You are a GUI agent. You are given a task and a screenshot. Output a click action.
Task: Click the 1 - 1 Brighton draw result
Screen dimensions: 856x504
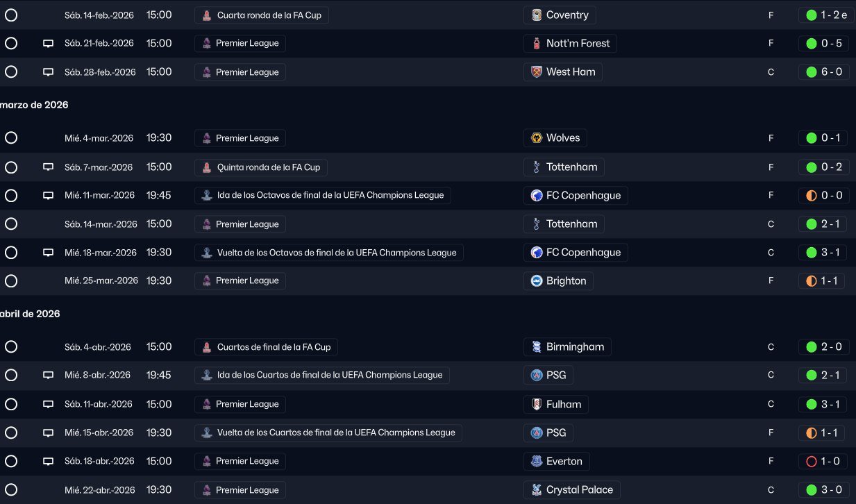pos(821,281)
